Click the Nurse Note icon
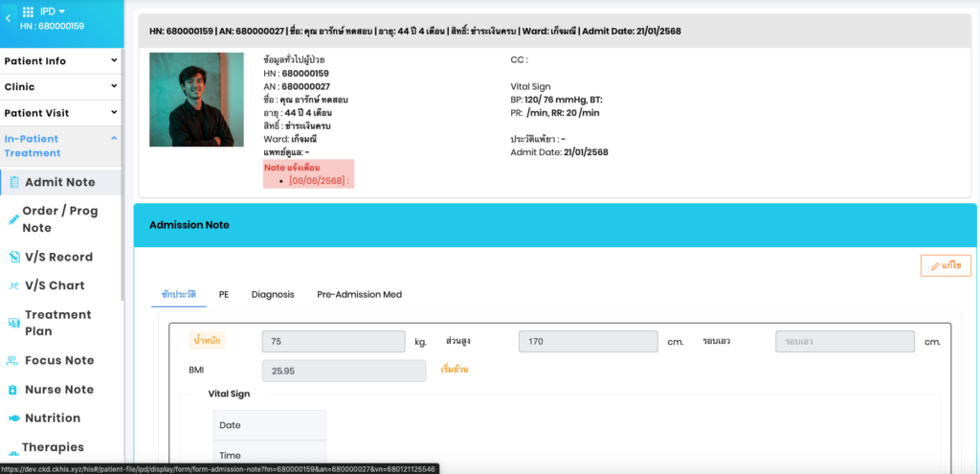The image size is (980, 474). coord(14,390)
